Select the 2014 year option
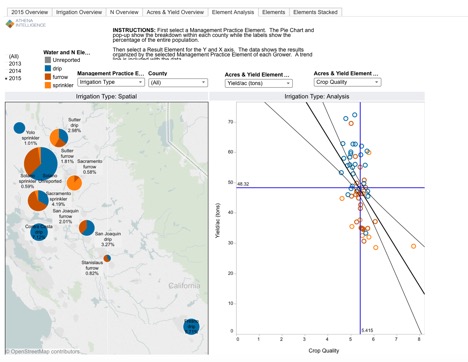468x362 pixels. [x=15, y=71]
